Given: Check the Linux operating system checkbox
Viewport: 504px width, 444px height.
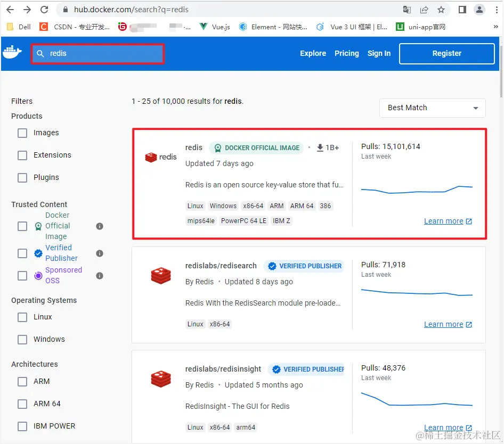Looking at the screenshot, I should click(x=22, y=317).
